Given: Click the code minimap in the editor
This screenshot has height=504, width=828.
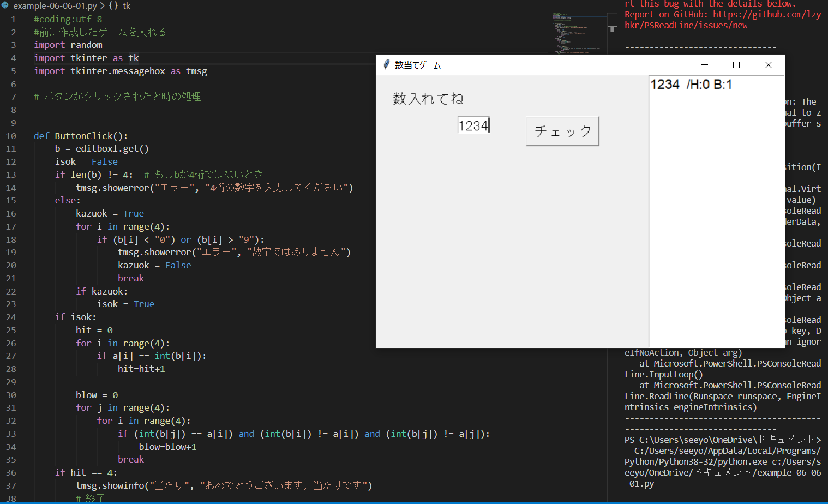Looking at the screenshot, I should coord(577,33).
